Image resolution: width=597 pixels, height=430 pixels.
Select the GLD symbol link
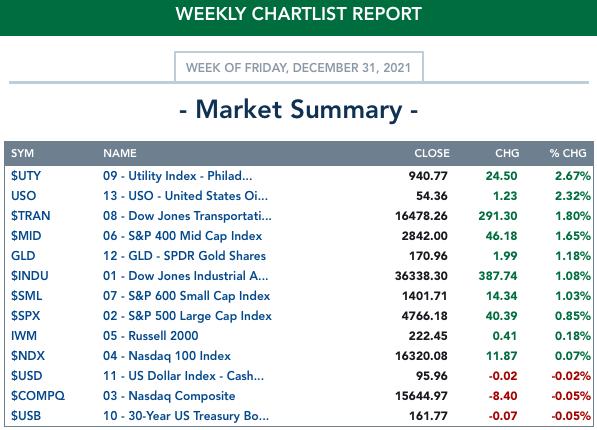[23, 256]
